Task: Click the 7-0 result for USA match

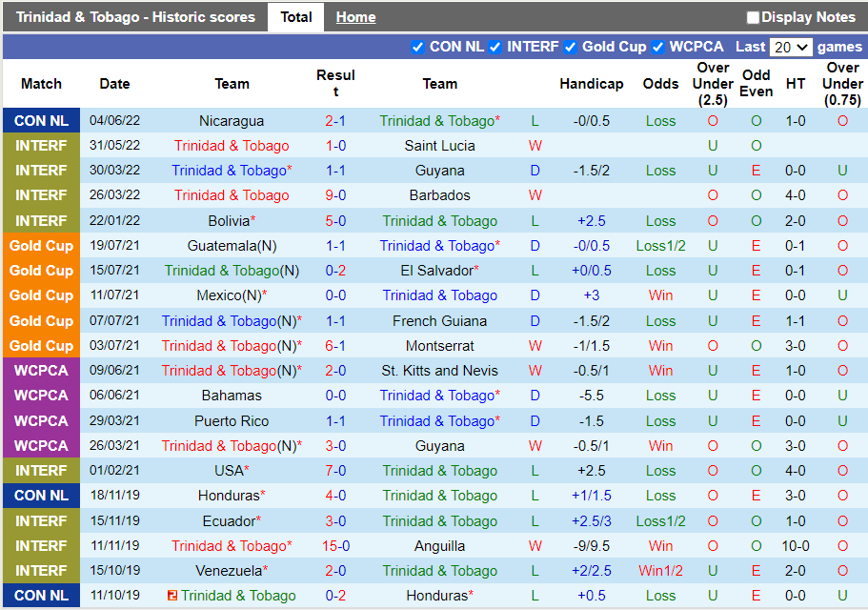Action: point(335,471)
